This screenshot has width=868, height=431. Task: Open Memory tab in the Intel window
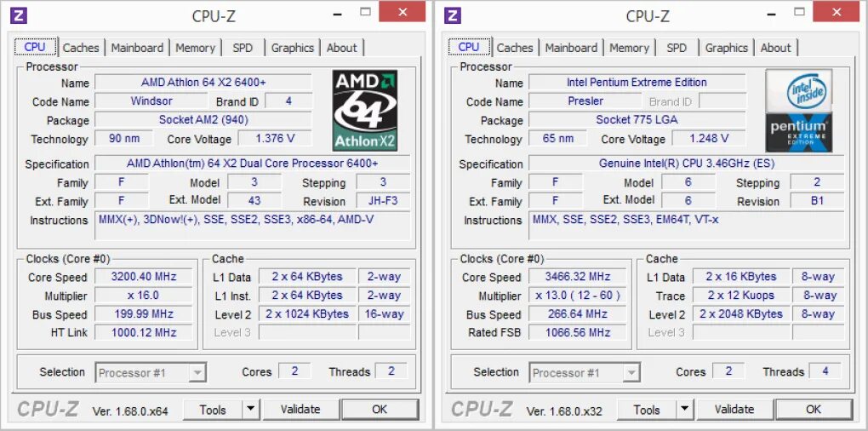coord(629,49)
